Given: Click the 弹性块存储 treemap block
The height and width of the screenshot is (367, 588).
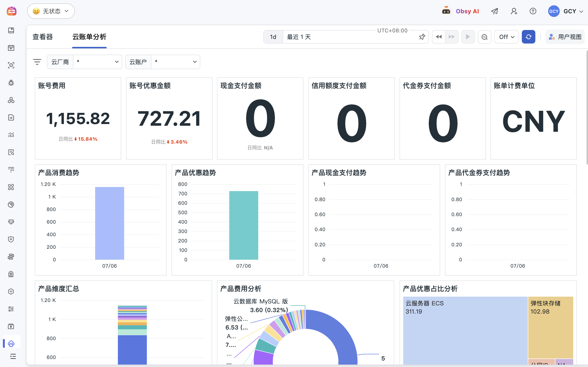Looking at the screenshot, I should click(x=551, y=327).
